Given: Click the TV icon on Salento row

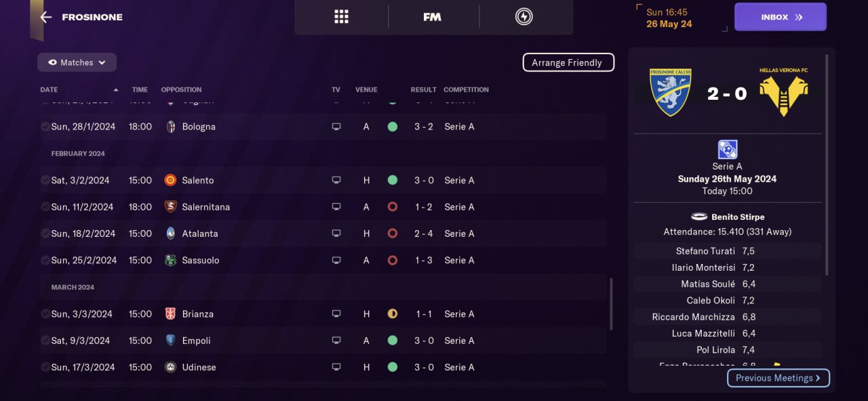Looking at the screenshot, I should pos(336,180).
